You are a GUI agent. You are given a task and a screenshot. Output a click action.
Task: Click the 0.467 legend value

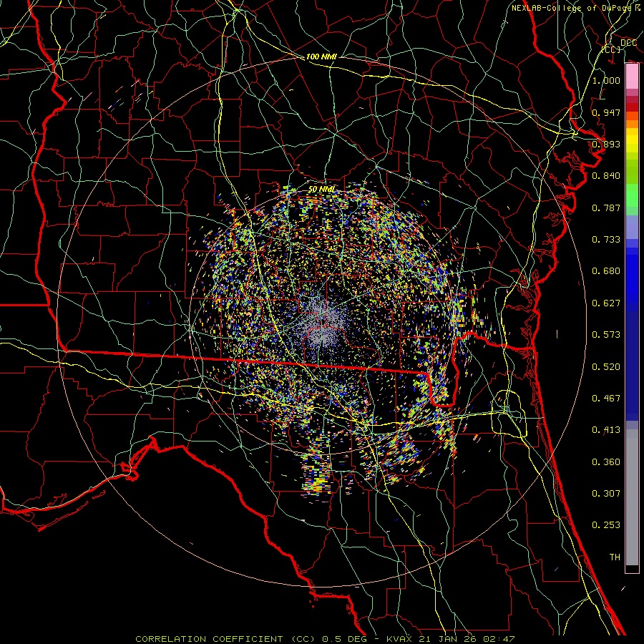[x=606, y=399]
